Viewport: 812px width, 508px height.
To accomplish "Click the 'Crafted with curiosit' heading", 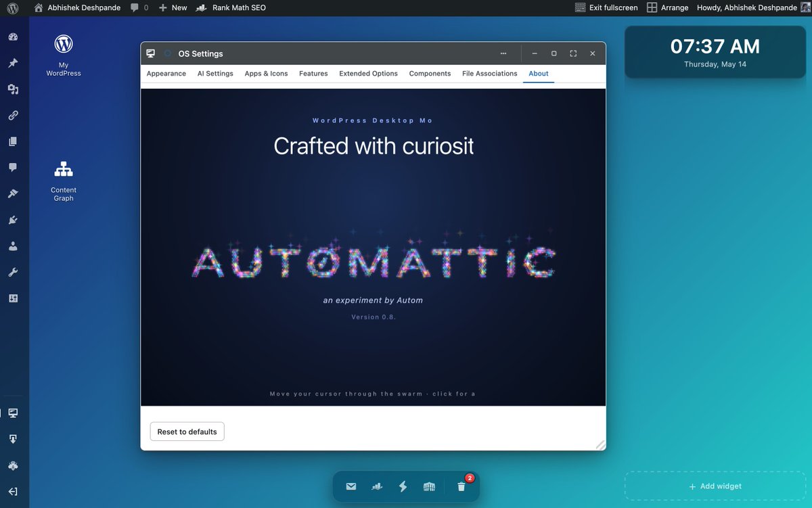I will click(x=374, y=146).
